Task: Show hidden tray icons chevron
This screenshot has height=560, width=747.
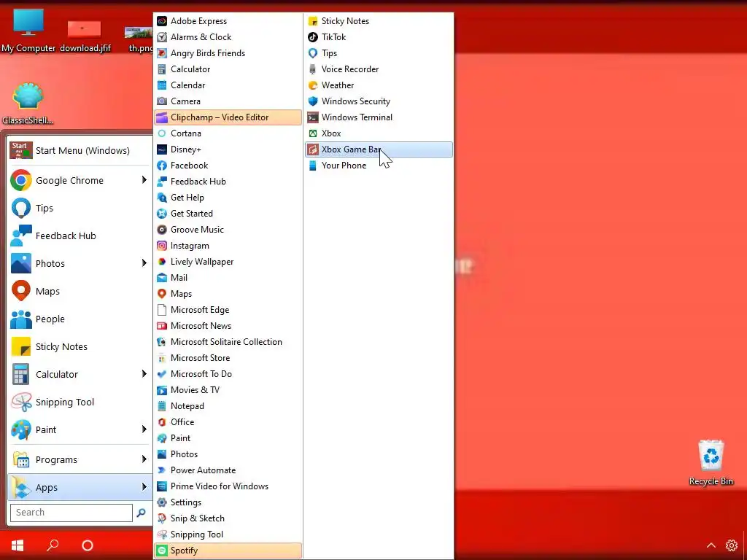Action: point(711,545)
